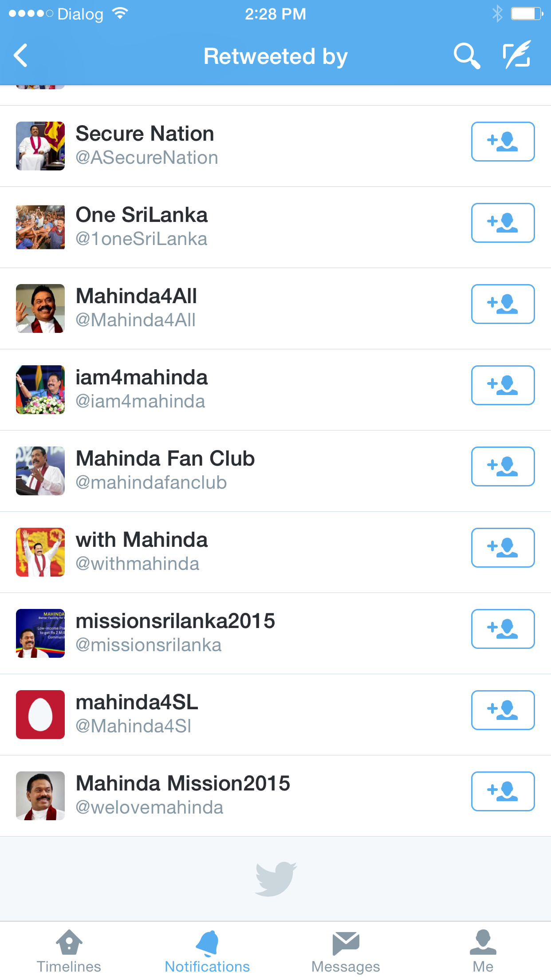Follow Mahinda Fan Club via add-user icon
The width and height of the screenshot is (551, 980).
coord(503,466)
